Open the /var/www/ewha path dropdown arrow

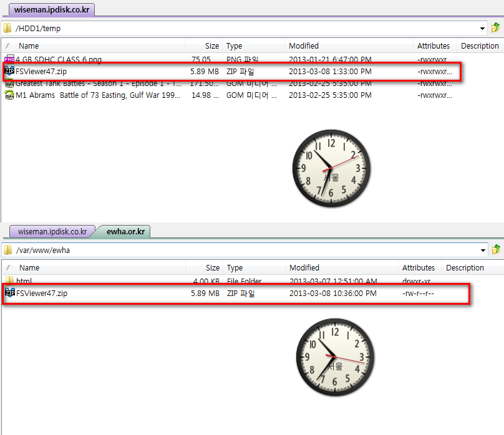[483, 251]
